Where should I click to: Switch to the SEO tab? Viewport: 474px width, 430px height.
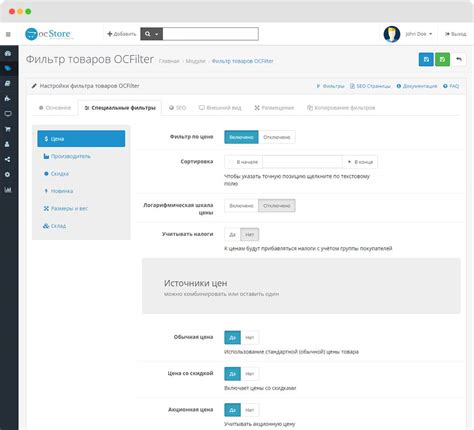click(177, 108)
